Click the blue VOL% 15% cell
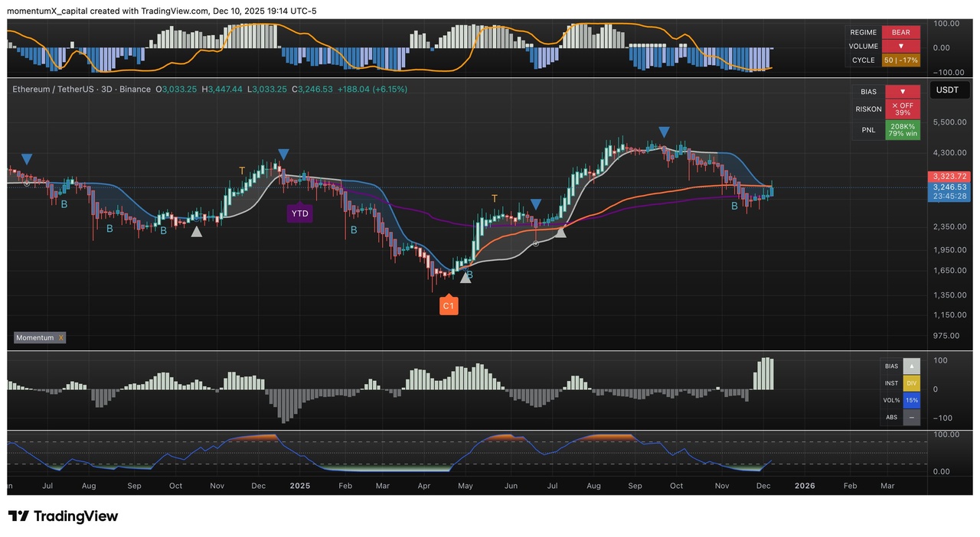Image resolution: width=980 pixels, height=537 pixels. click(911, 400)
